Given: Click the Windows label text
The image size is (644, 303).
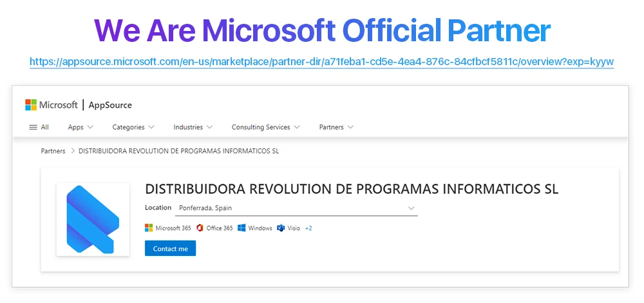Looking at the screenshot, I should click(x=260, y=228).
